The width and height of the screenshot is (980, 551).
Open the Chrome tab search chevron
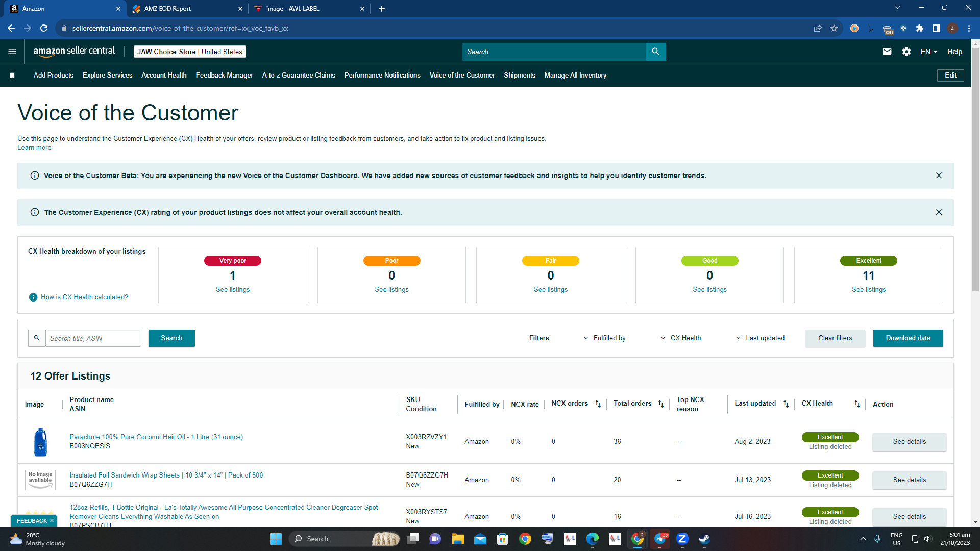898,8
